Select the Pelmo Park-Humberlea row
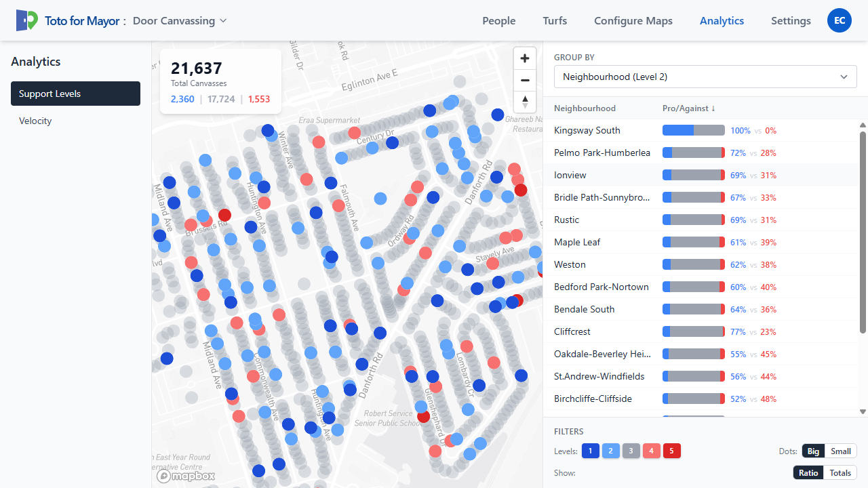The width and height of the screenshot is (868, 488). [701, 152]
